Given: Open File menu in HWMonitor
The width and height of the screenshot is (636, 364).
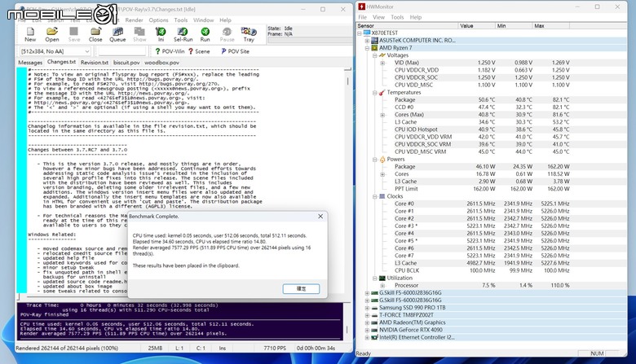Looking at the screenshot, I should (x=362, y=17).
